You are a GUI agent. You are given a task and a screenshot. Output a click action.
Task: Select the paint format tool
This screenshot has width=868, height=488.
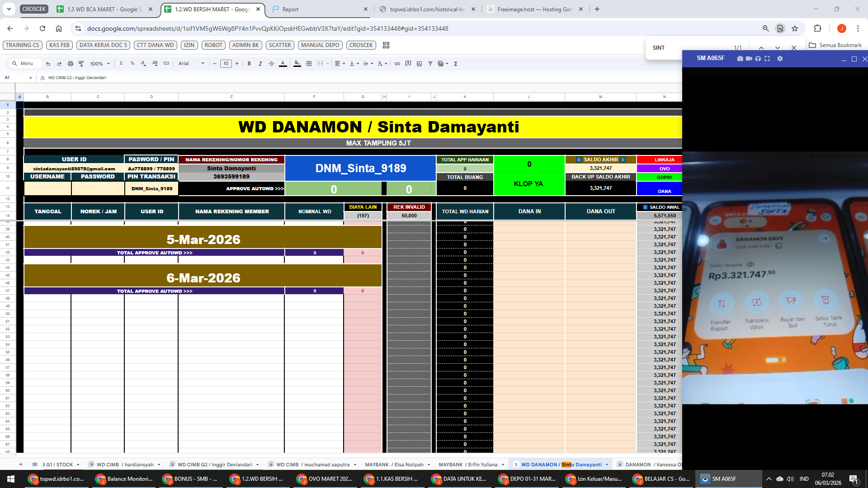81,64
